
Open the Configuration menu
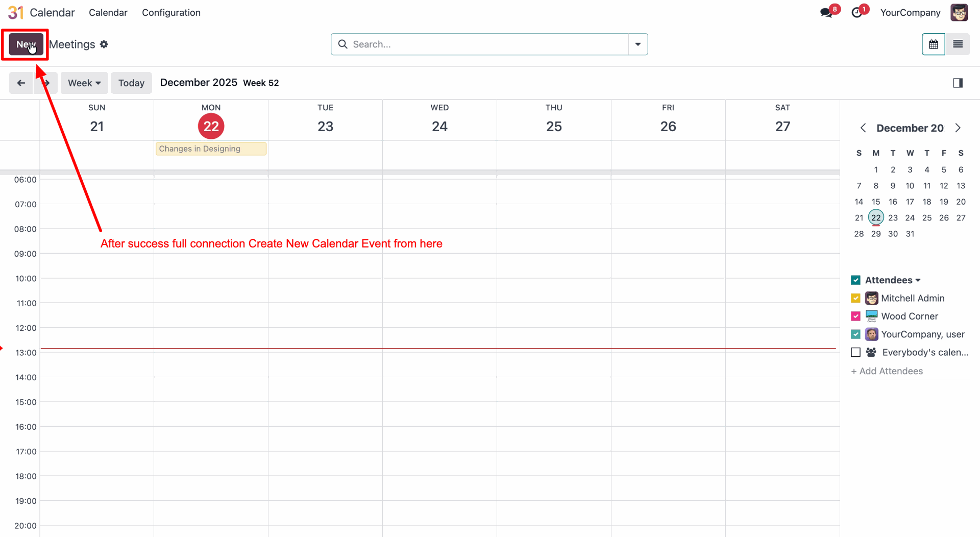coord(171,13)
